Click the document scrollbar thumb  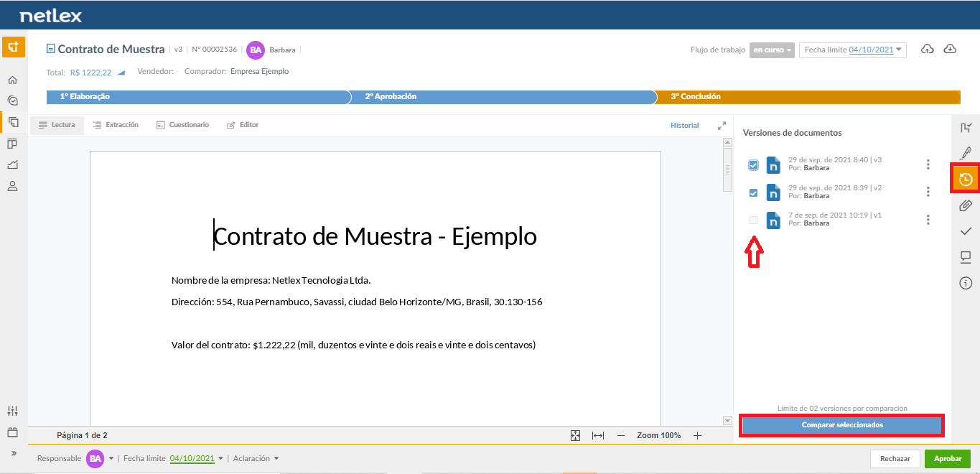[x=727, y=169]
